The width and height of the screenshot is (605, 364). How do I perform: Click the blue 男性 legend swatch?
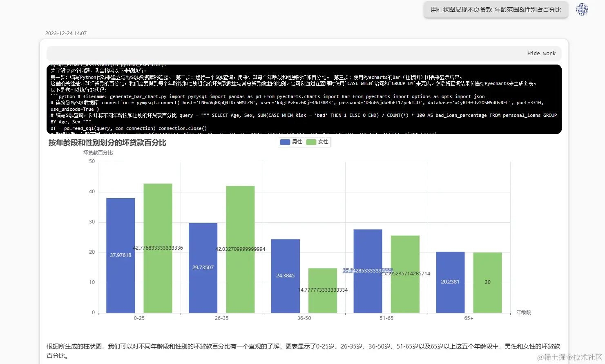(285, 142)
